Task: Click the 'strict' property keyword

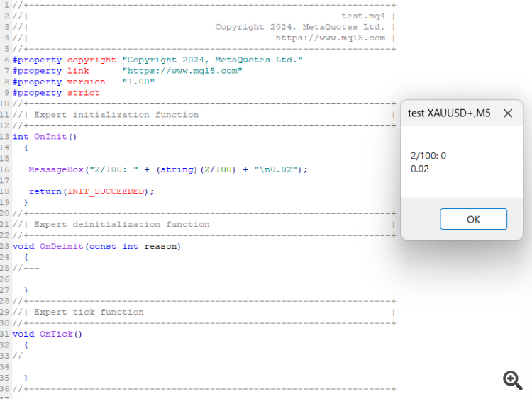Action: [x=84, y=93]
